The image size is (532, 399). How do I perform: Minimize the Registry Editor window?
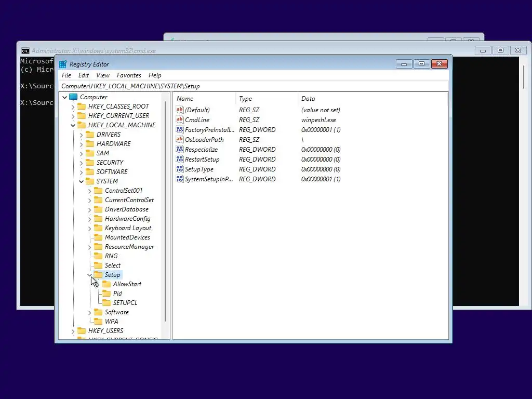(404, 64)
